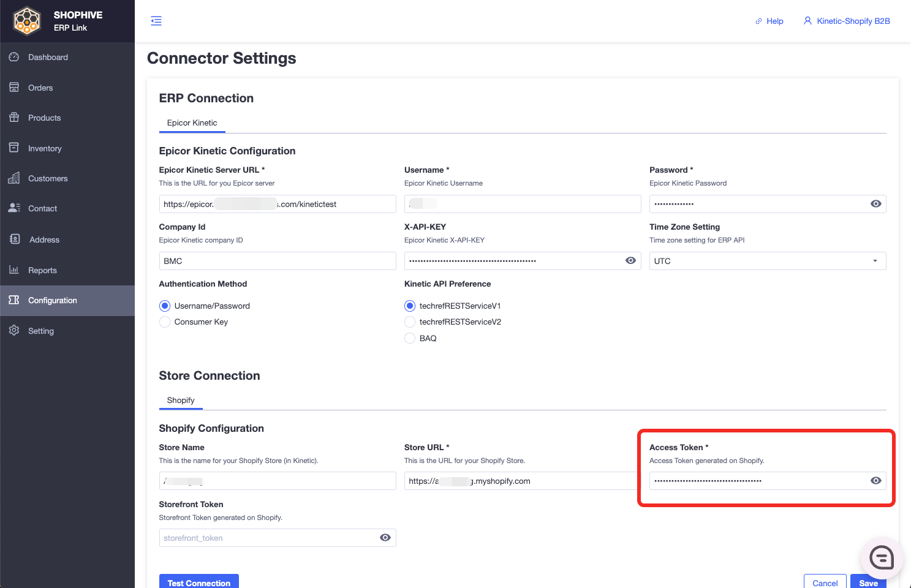
Task: Click the Dashboard gauge icon
Action: click(x=14, y=57)
